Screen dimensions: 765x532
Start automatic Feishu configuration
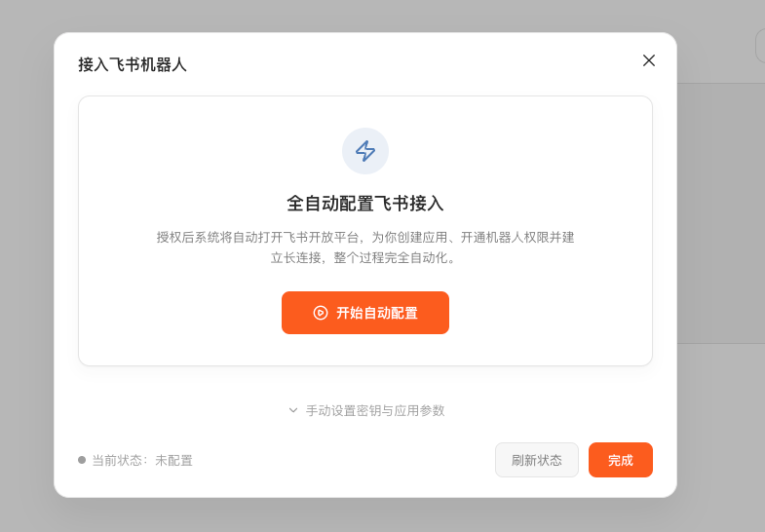pyautogui.click(x=365, y=313)
